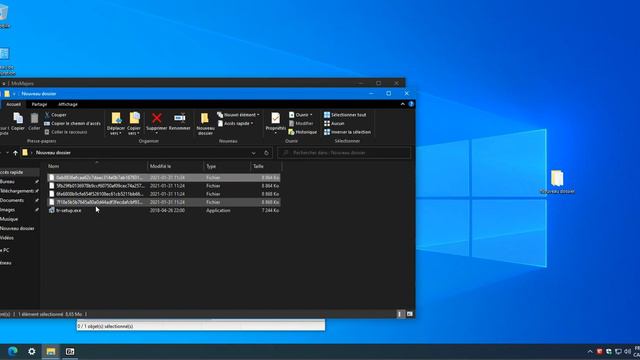Open Musique in the sidebar

tap(9, 219)
